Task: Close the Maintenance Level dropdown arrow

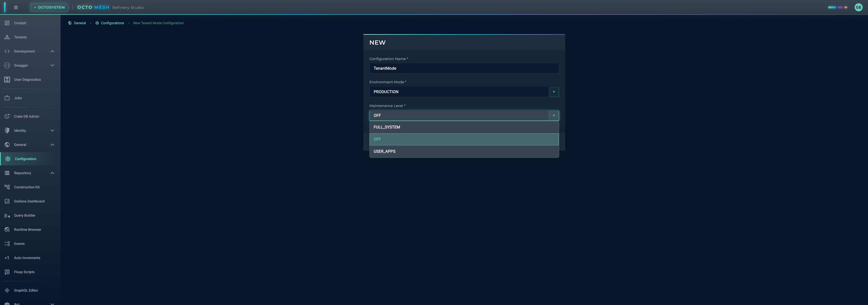Action: click(553, 116)
